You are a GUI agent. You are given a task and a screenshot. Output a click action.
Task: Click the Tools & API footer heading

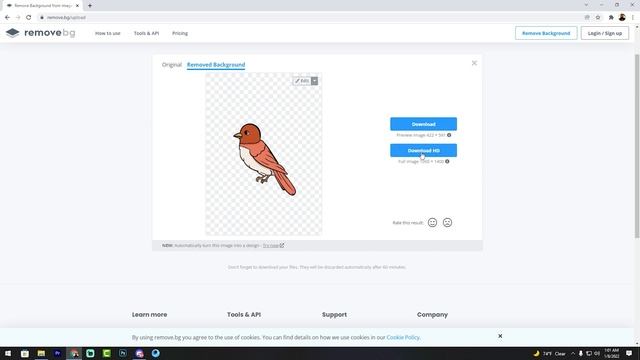click(x=244, y=315)
